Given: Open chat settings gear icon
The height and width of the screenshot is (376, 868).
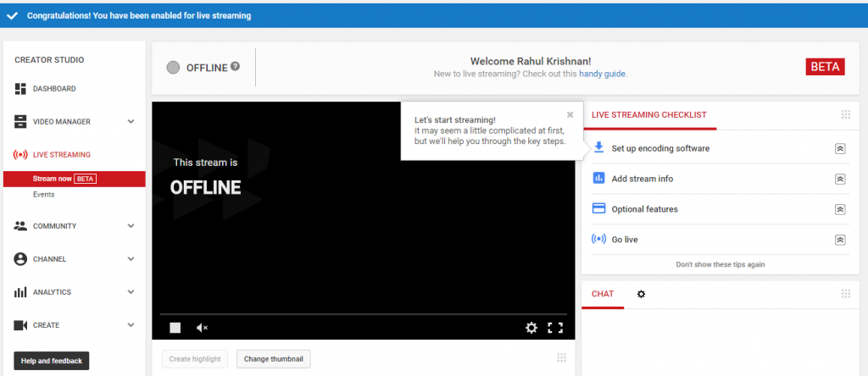Looking at the screenshot, I should (641, 294).
